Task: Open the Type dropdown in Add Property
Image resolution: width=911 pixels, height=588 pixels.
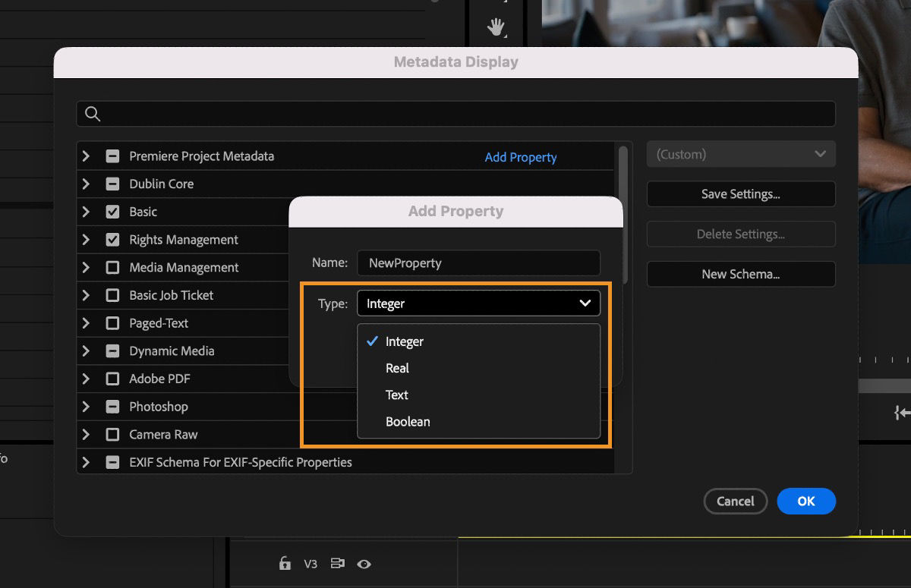Action: (x=478, y=303)
